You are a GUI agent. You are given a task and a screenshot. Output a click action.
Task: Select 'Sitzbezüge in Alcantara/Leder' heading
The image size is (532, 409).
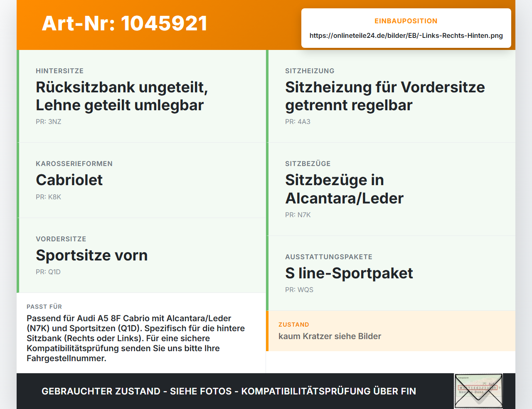coord(344,189)
